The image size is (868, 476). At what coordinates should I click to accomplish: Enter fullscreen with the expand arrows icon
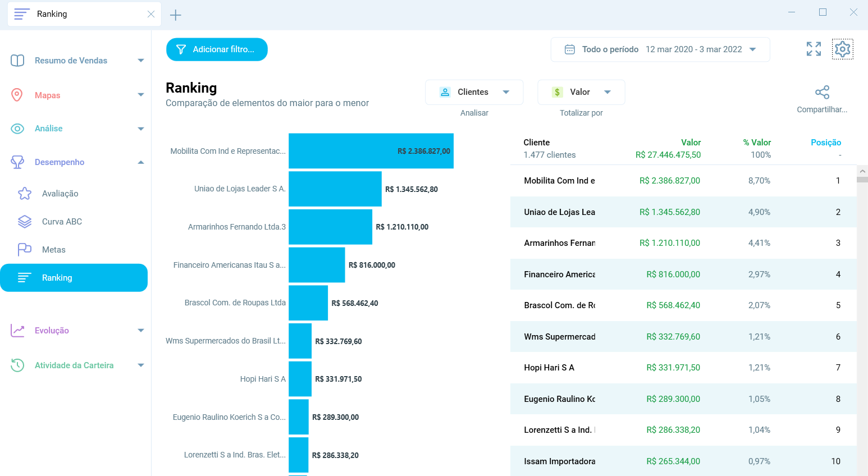point(814,49)
